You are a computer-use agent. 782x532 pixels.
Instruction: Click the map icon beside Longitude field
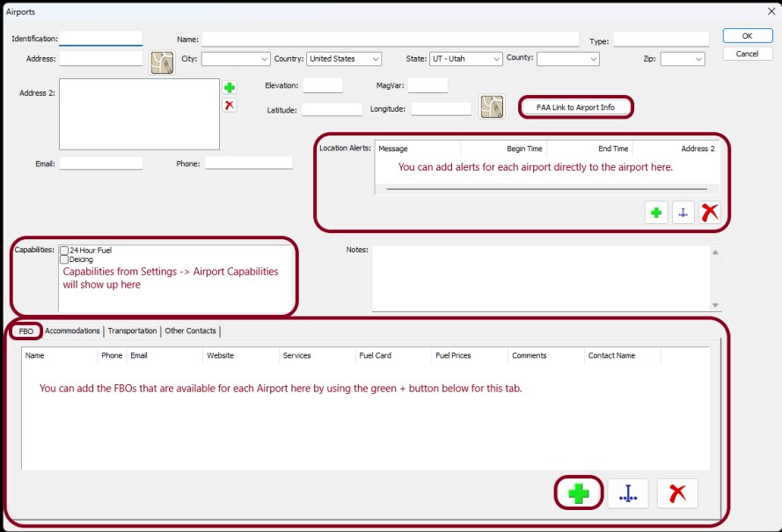(492, 106)
